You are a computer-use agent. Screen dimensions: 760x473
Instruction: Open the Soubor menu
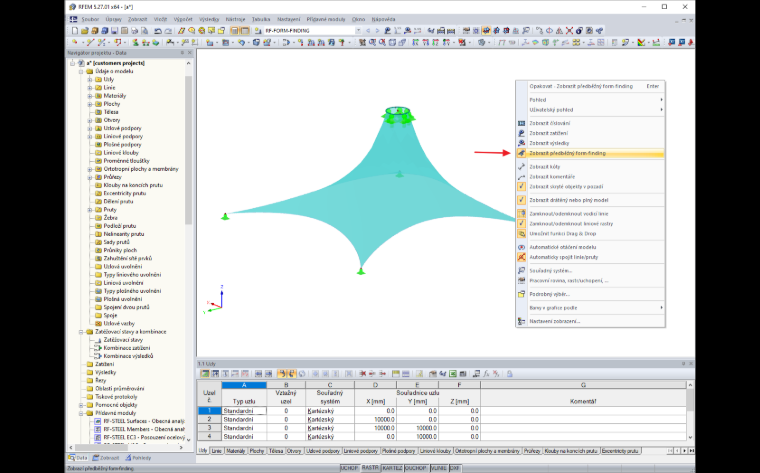pos(90,19)
